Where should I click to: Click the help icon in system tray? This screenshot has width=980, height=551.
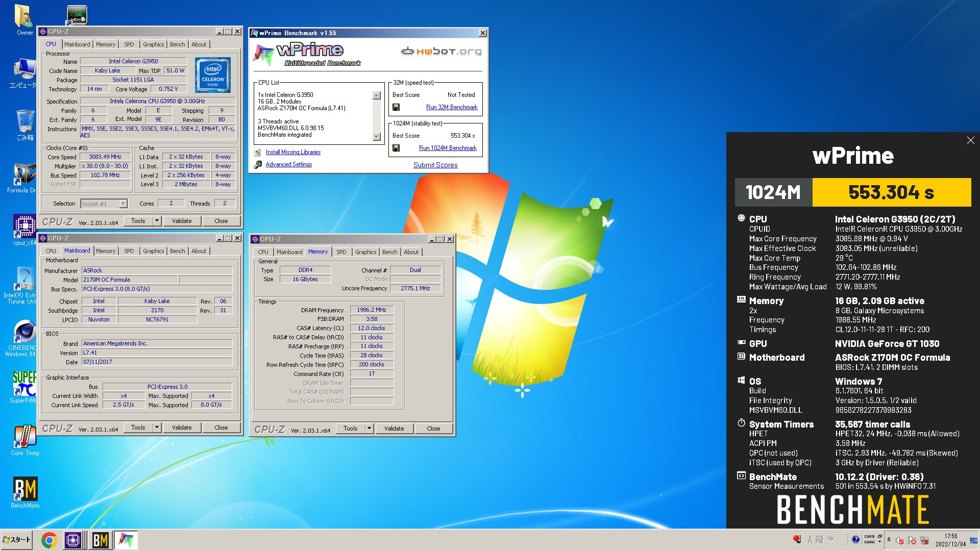click(855, 540)
